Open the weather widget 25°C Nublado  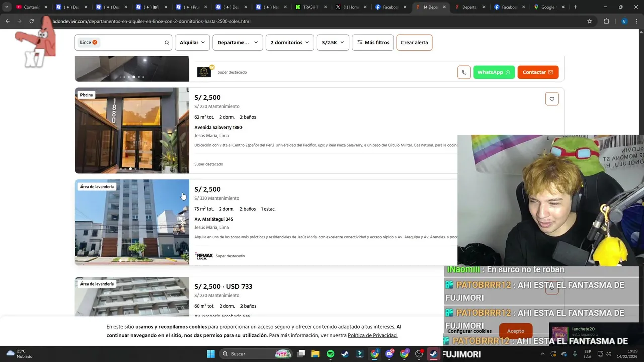coord(19,354)
